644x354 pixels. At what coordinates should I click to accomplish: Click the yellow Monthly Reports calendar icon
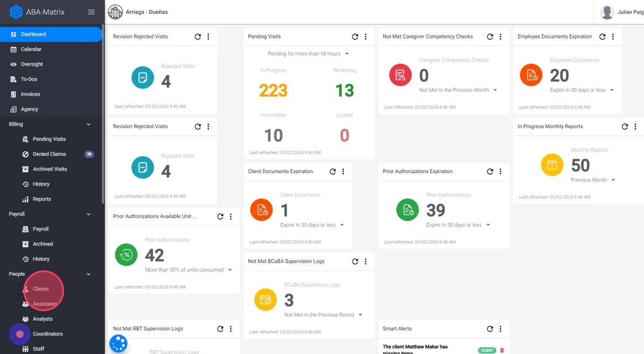tap(552, 165)
